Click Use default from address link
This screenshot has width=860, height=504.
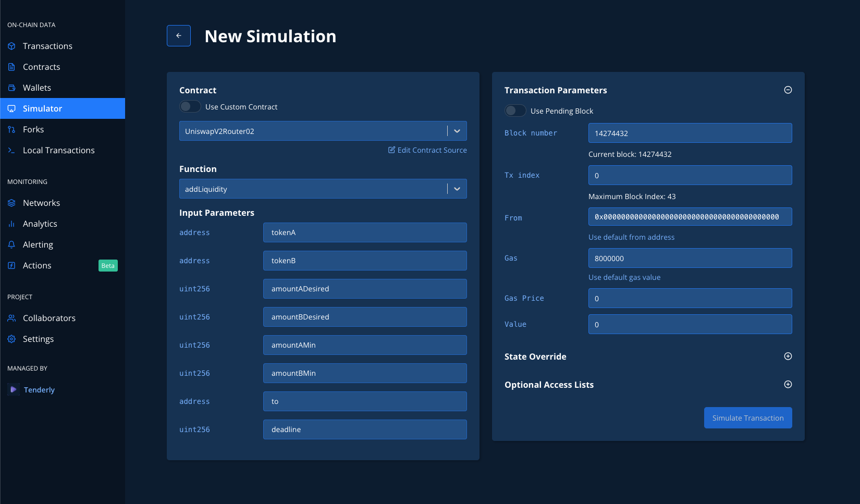[x=631, y=237]
